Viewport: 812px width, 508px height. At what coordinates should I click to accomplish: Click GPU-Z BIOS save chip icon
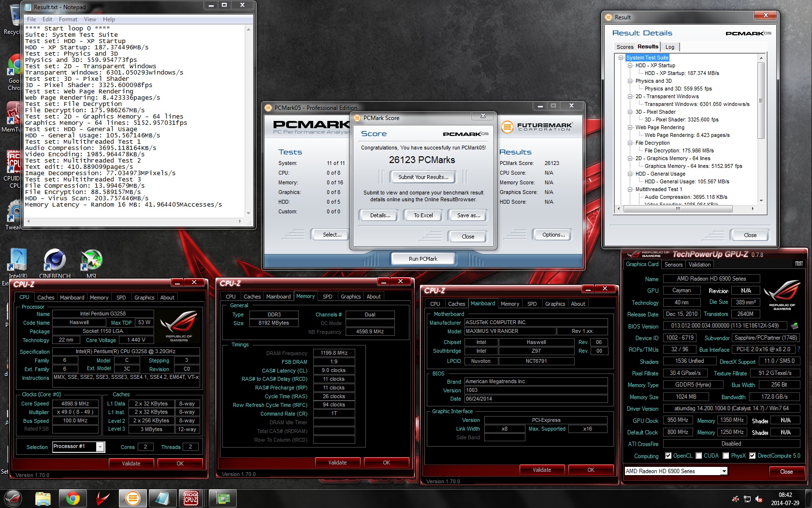(x=794, y=326)
